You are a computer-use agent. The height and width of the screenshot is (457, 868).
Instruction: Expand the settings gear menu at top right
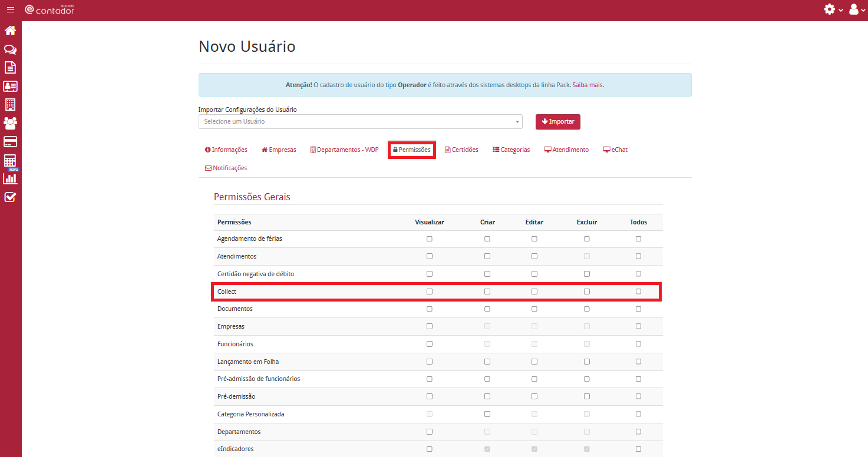pos(833,10)
